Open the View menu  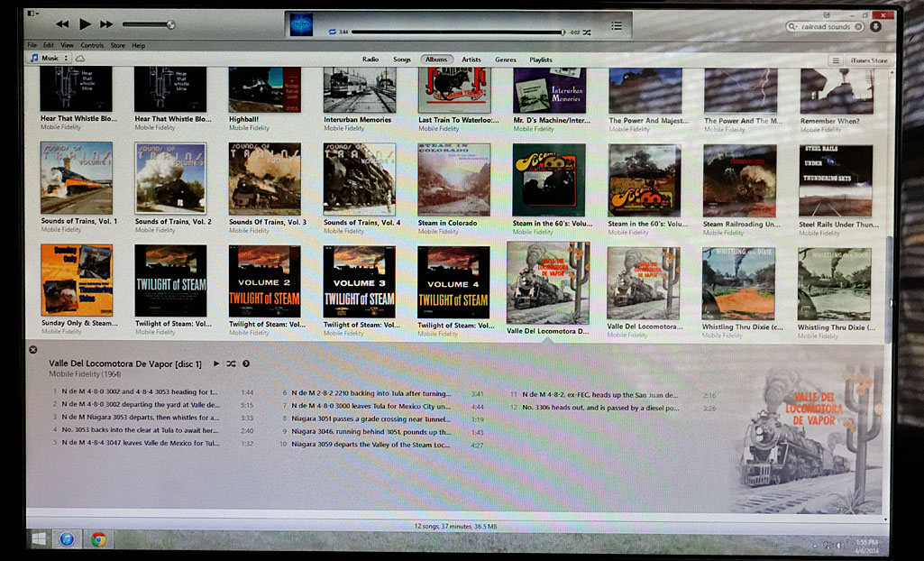(x=68, y=45)
